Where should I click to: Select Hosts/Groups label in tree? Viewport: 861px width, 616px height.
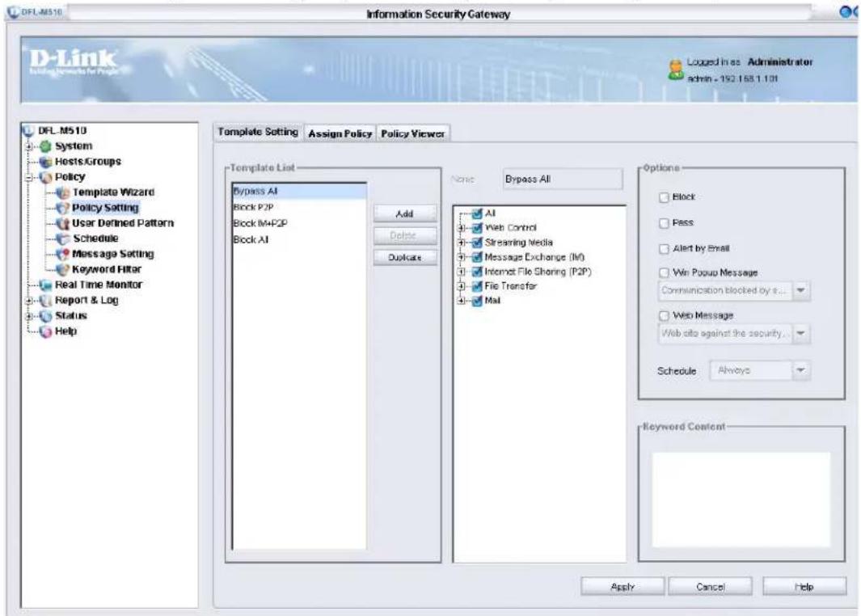point(88,162)
